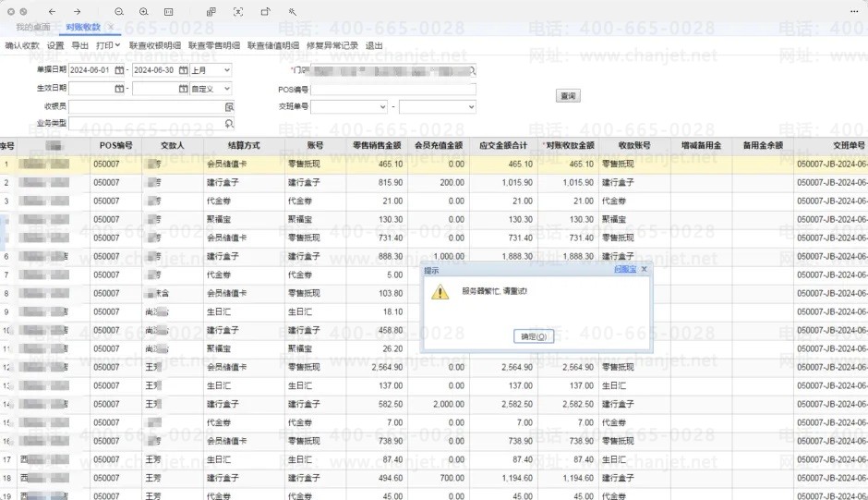Viewport: 868px width, 500px height.
Task: Click 修复异常记录 in the toolbar
Action: tap(332, 44)
